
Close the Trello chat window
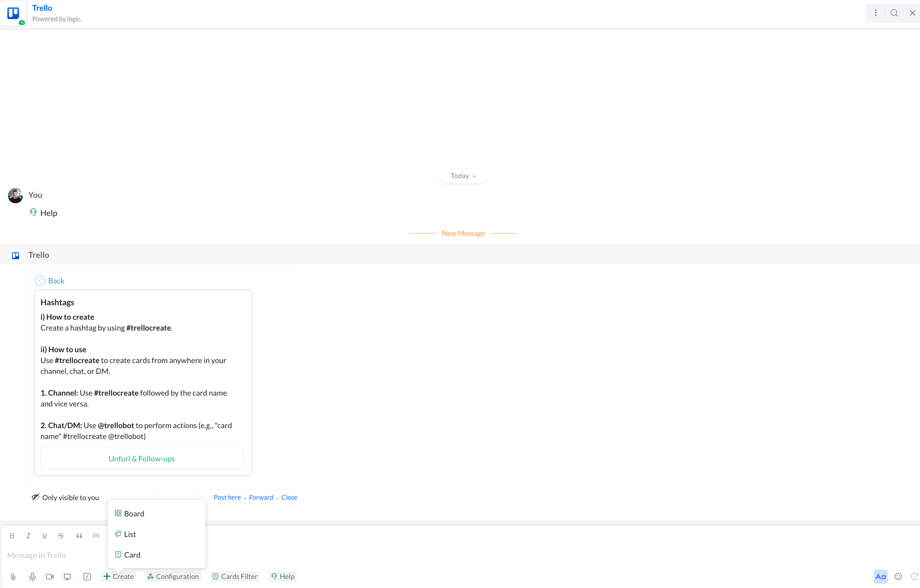912,13
